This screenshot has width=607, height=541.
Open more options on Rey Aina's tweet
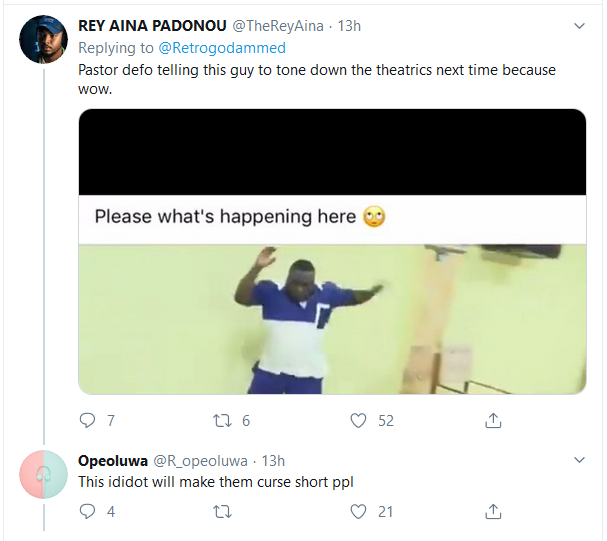pyautogui.click(x=579, y=24)
